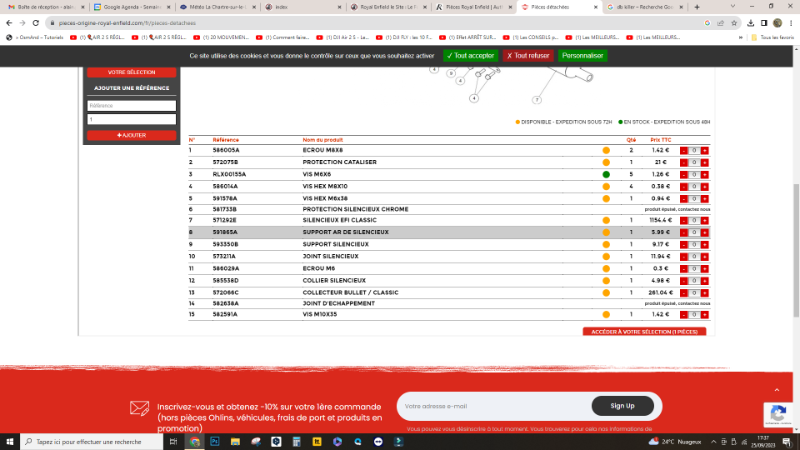Click browser reload page icon

click(37, 21)
